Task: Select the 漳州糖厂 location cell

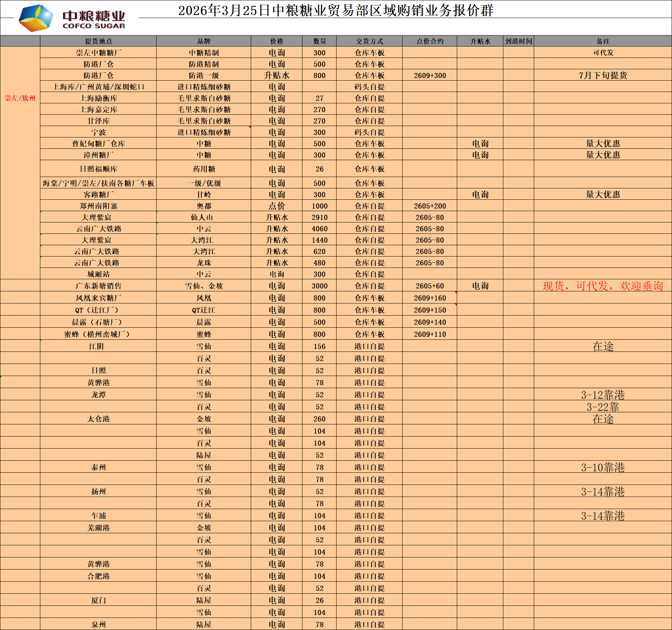Action: coord(98,155)
